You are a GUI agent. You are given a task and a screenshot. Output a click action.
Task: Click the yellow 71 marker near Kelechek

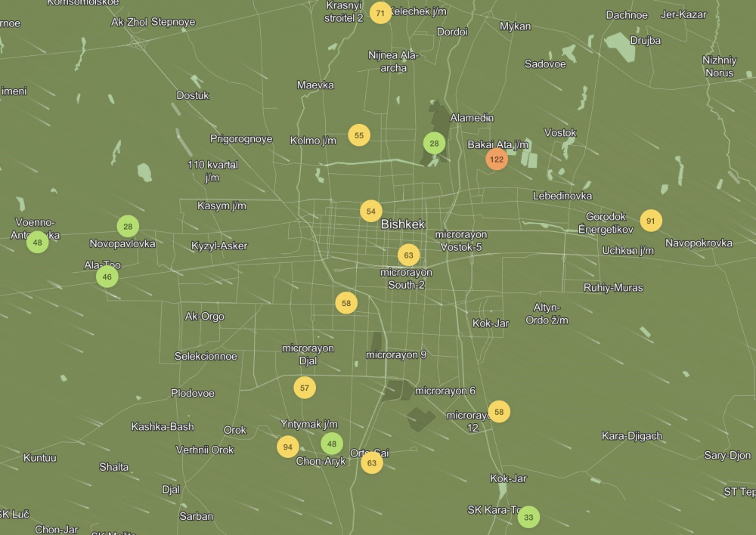coord(381,13)
